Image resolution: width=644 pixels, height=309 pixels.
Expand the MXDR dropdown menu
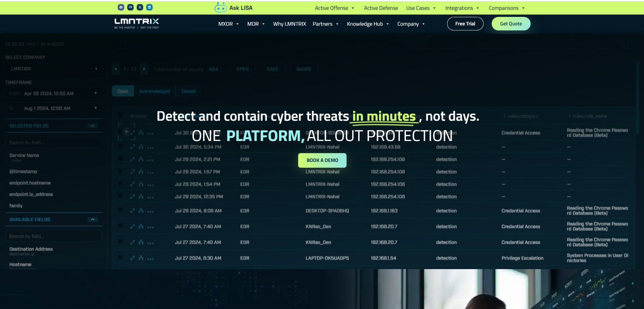coord(228,24)
